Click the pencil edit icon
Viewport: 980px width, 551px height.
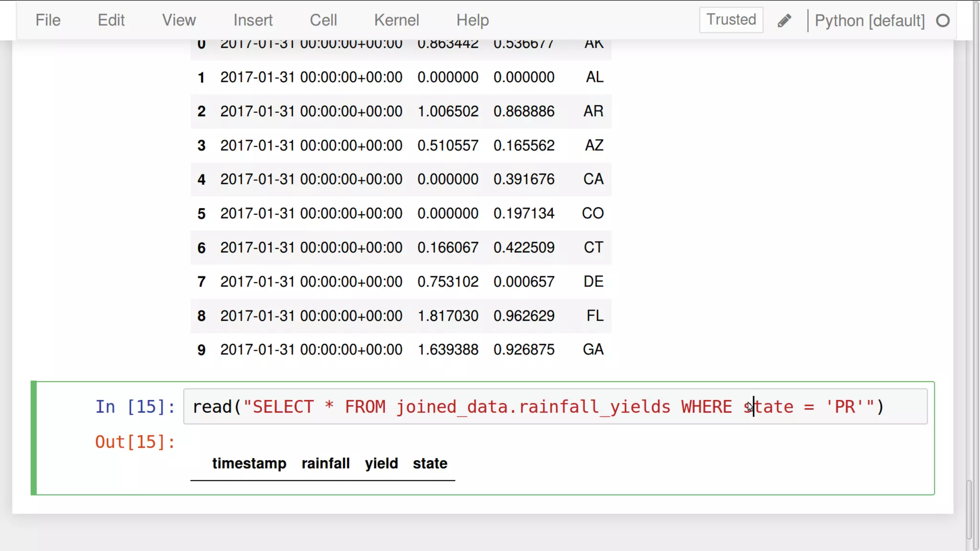[784, 21]
